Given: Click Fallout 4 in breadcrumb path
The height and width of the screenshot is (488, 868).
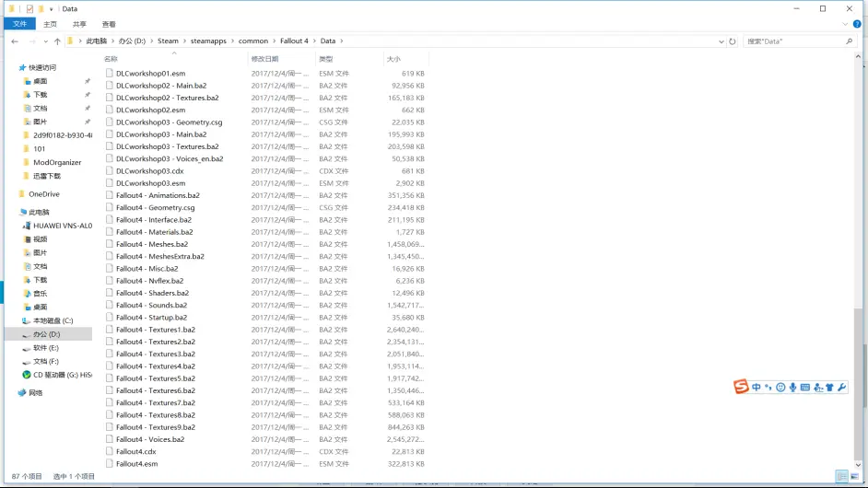Looking at the screenshot, I should [x=294, y=41].
